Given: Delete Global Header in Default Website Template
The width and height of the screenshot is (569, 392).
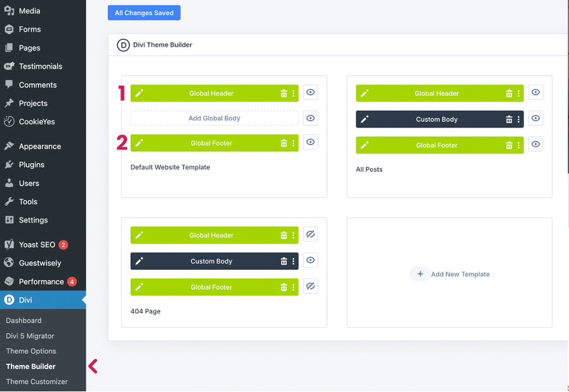Looking at the screenshot, I should pos(284,93).
